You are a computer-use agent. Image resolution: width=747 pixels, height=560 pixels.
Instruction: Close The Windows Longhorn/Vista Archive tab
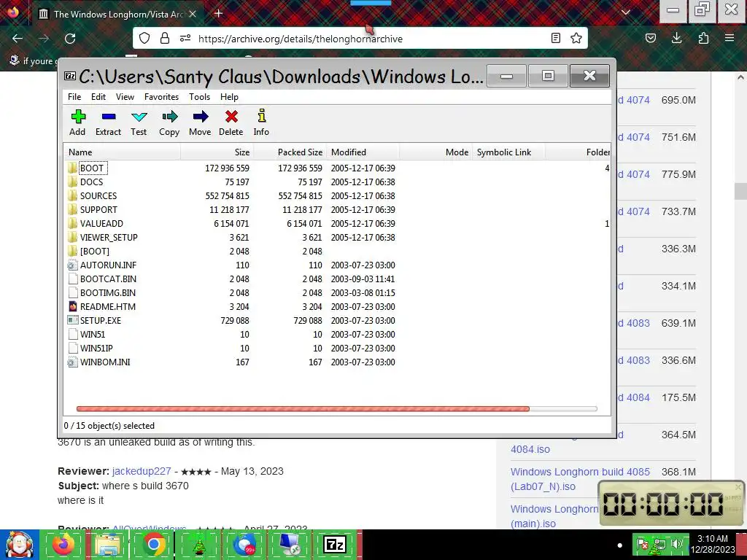[x=193, y=15]
